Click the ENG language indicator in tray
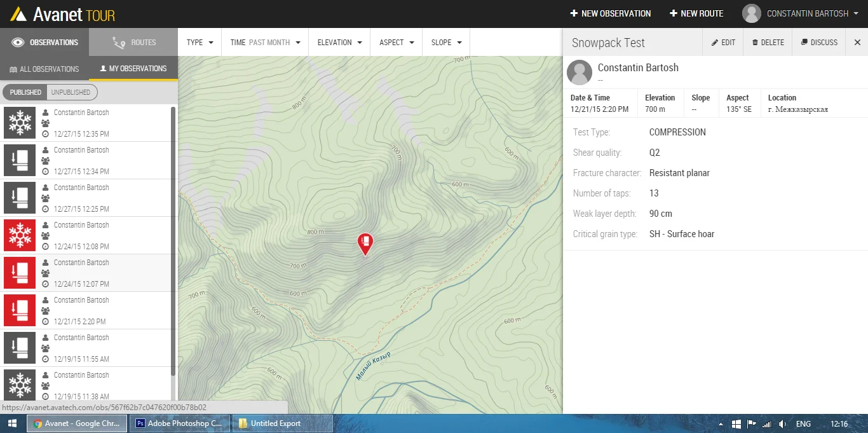 click(803, 424)
